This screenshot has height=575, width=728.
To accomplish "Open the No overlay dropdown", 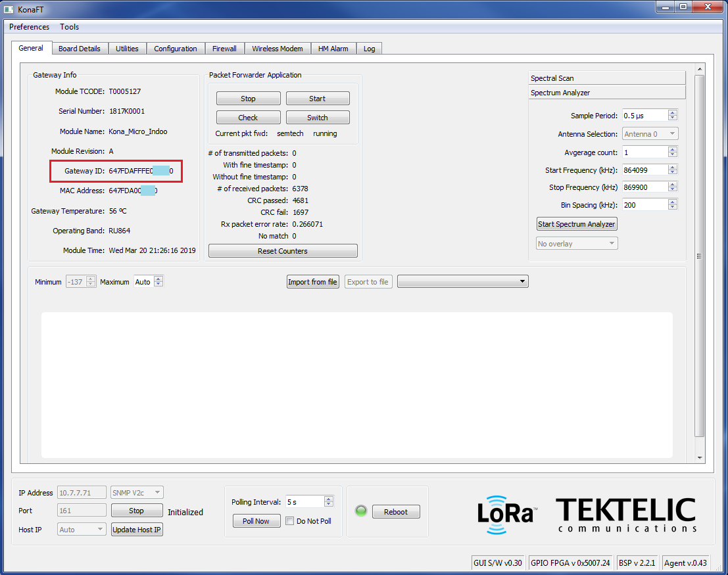I will tap(577, 244).
